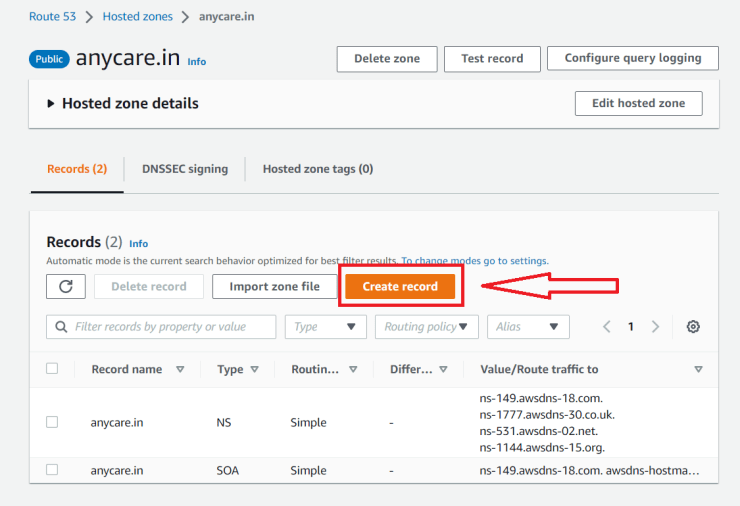Click the SOA record value text
740x506 pixels.
[589, 471]
